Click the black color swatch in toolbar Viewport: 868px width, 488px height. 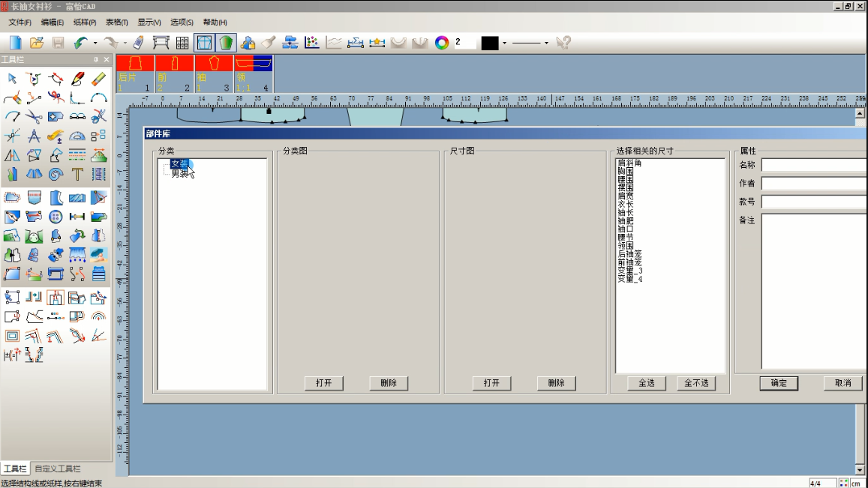[x=490, y=43]
